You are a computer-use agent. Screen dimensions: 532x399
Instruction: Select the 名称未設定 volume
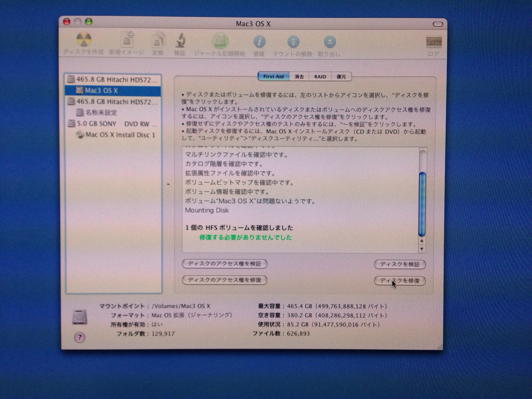(x=113, y=113)
